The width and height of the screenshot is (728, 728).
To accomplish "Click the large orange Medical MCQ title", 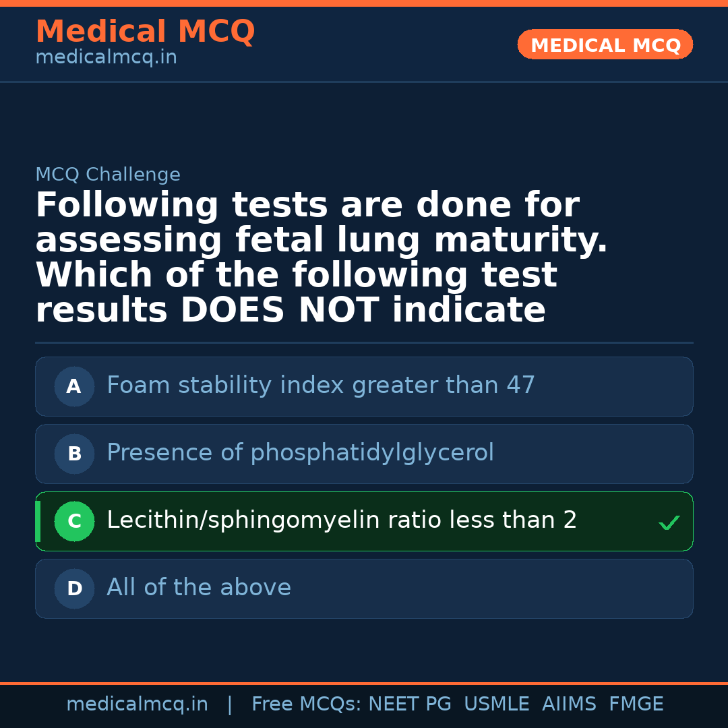I will (x=145, y=32).
